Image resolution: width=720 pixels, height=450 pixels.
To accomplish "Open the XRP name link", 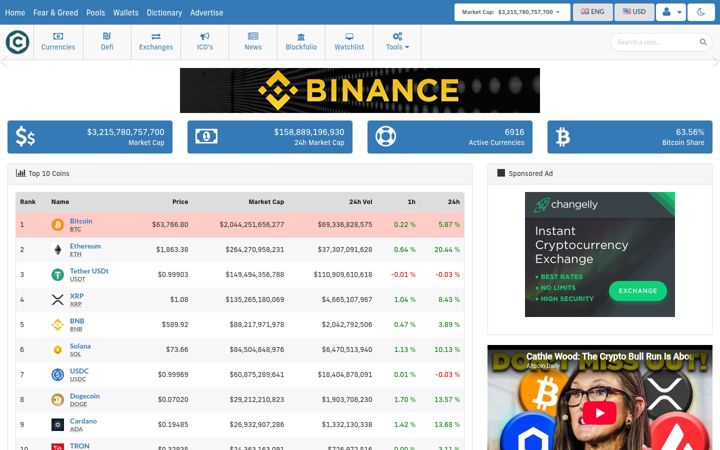I will [x=77, y=296].
